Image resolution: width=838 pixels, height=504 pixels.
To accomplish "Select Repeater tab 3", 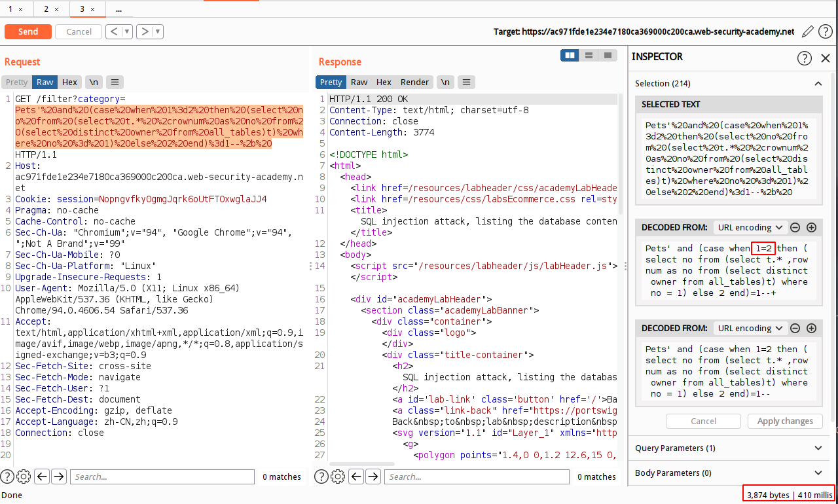I will pyautogui.click(x=82, y=9).
